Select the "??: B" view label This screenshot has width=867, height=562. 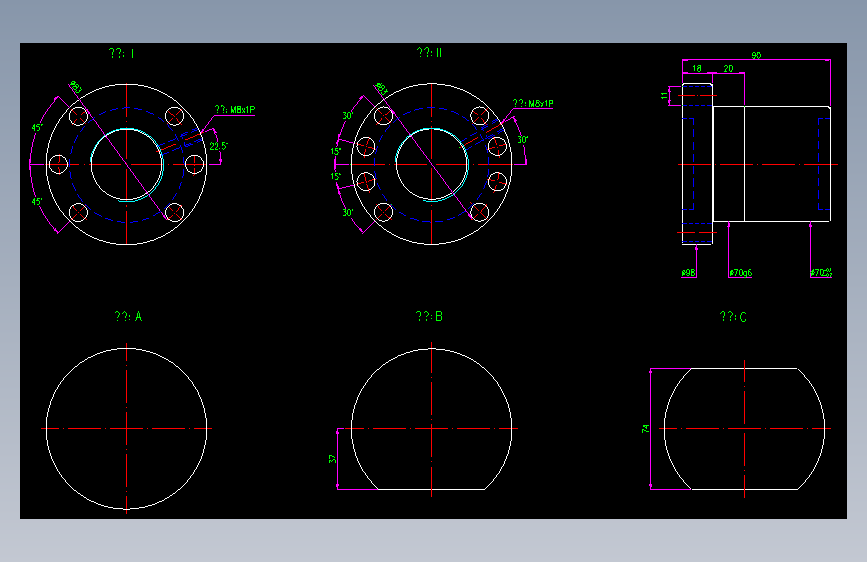429,316
